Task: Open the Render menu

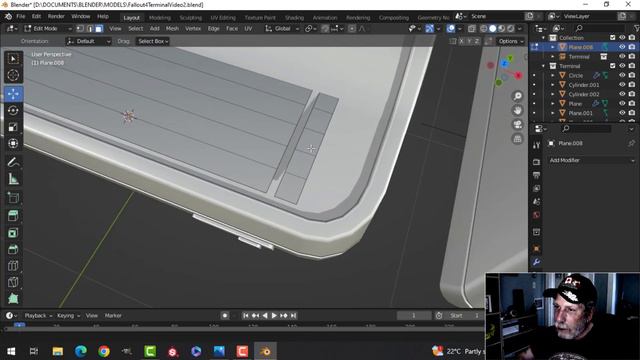Action: 56,16
